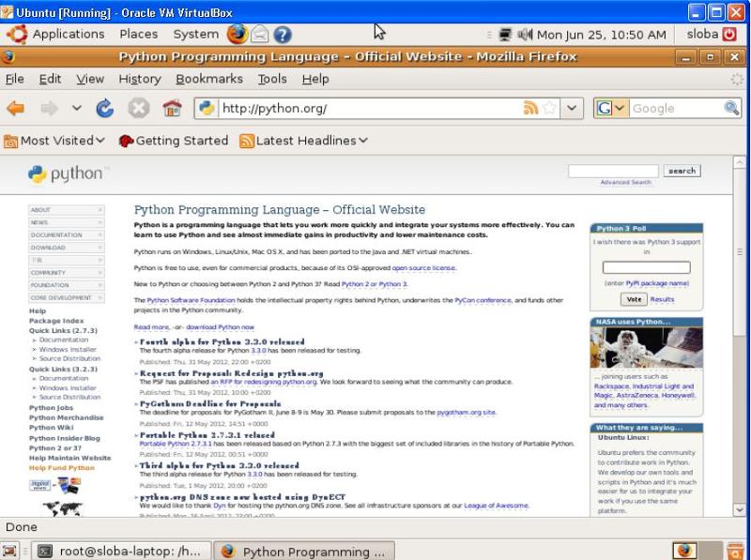
Task: Click the PyPI package name poll field
Action: pyautogui.click(x=646, y=267)
